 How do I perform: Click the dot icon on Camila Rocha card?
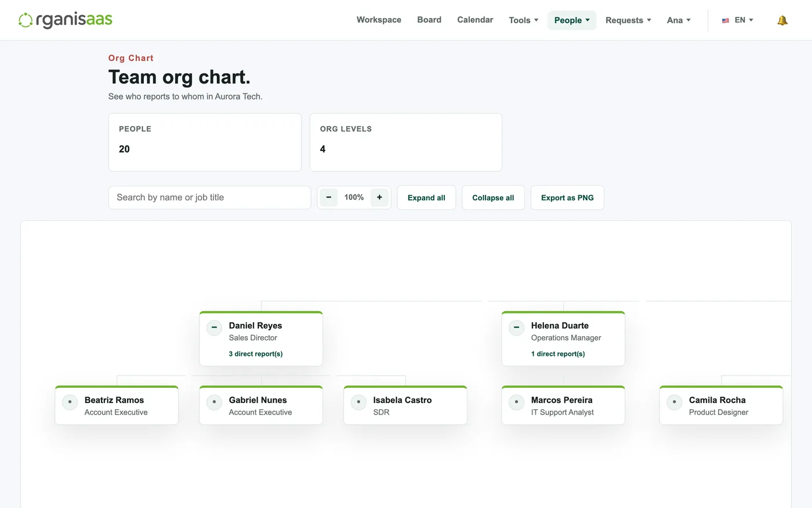674,402
